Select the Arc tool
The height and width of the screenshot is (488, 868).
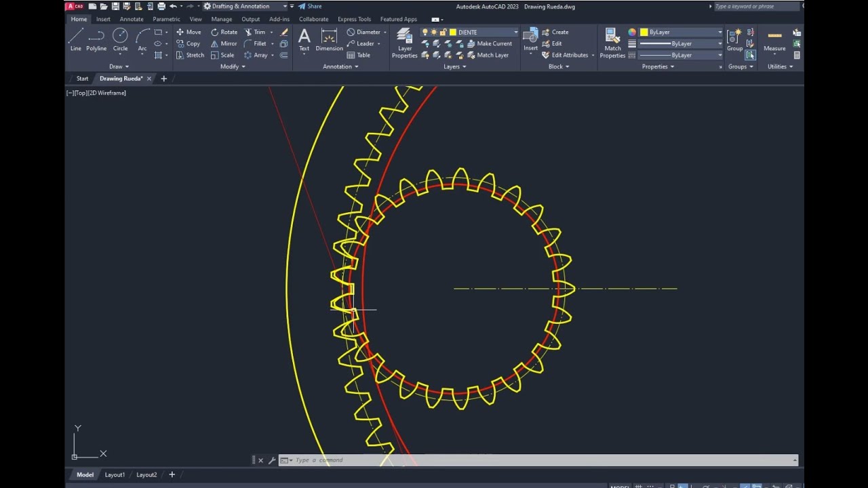pyautogui.click(x=142, y=39)
